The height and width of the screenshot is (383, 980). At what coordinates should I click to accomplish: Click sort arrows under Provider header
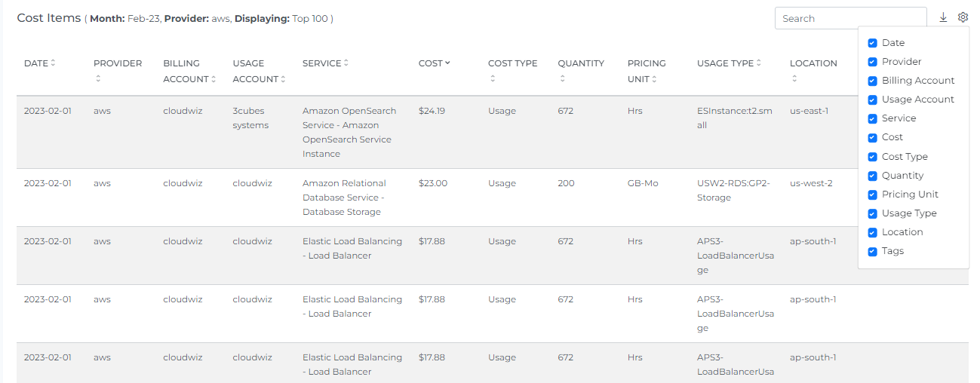point(97,78)
